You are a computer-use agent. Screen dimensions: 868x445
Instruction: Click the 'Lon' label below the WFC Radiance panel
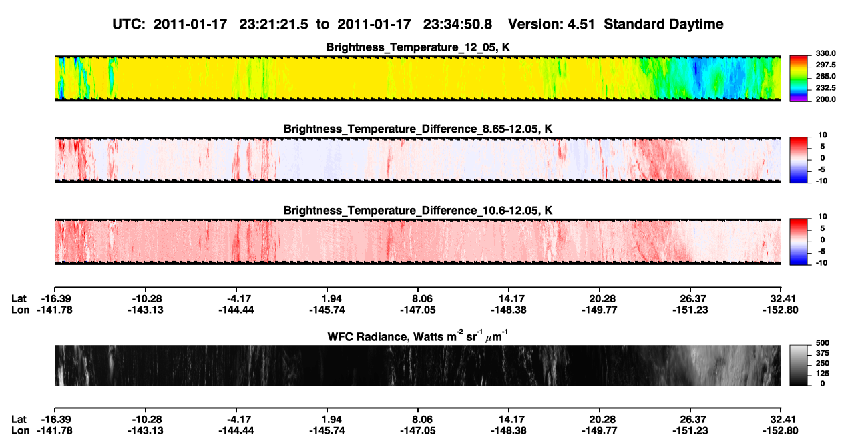pyautogui.click(x=21, y=430)
